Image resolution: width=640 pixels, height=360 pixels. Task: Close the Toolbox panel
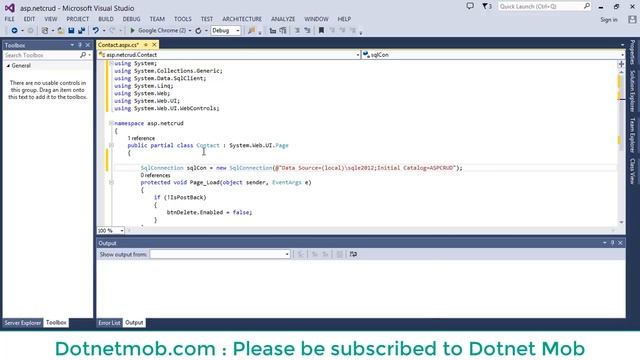coord(88,45)
